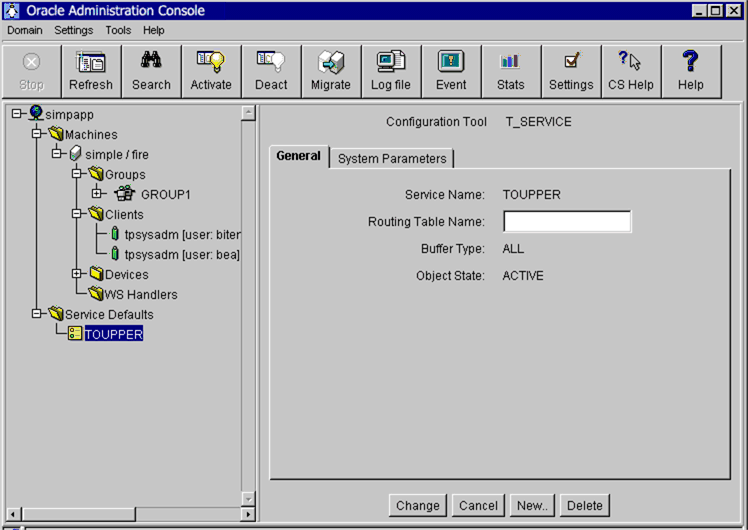
Task: Click the tree's horizontal scrollbar thumb
Action: click(79, 514)
